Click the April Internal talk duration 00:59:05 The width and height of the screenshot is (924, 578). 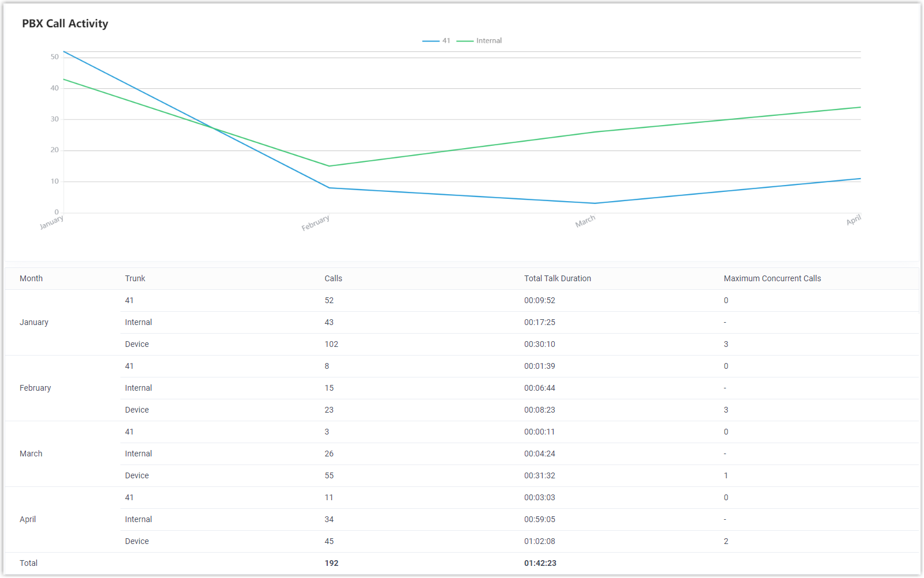point(539,520)
